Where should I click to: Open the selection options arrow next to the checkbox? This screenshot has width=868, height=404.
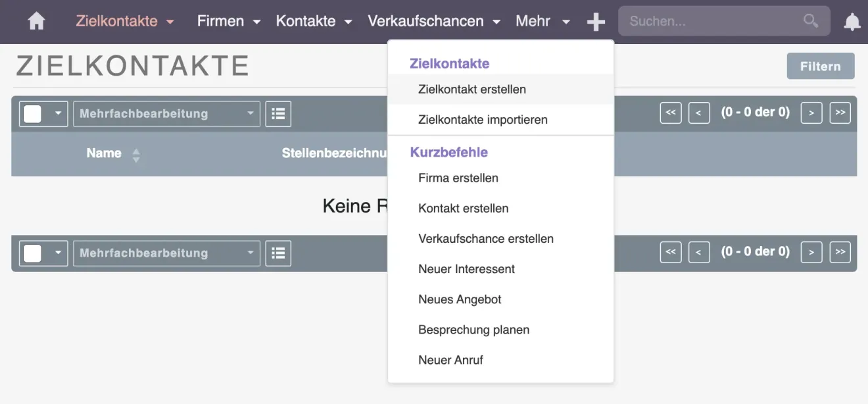[x=58, y=113]
